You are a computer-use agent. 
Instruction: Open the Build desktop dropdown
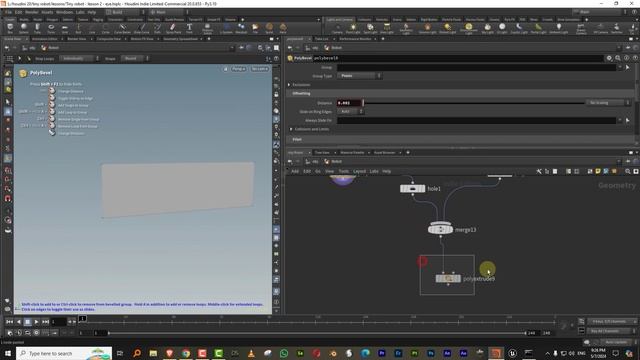click(125, 12)
